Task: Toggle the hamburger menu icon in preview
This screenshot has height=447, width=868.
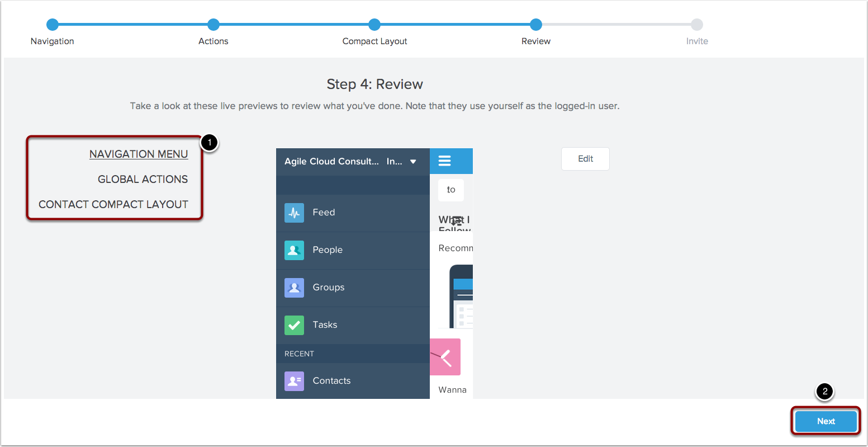Action: point(444,161)
